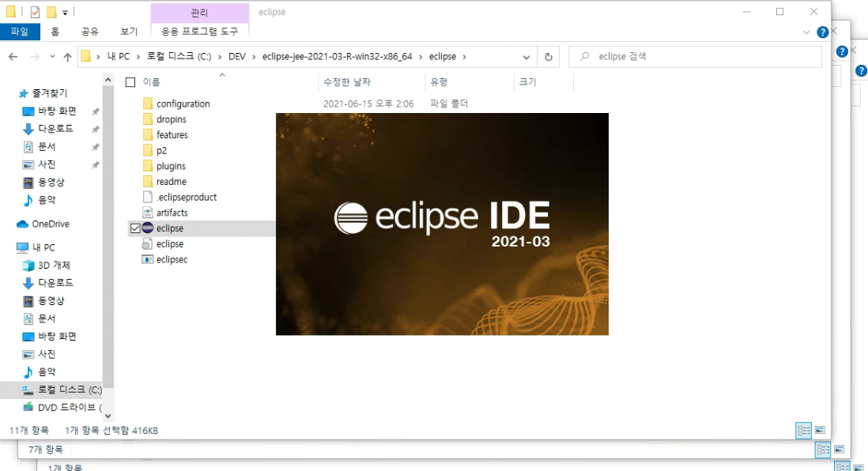The image size is (868, 471).
Task: Open 사진 under 내 PC
Action: click(x=40, y=354)
